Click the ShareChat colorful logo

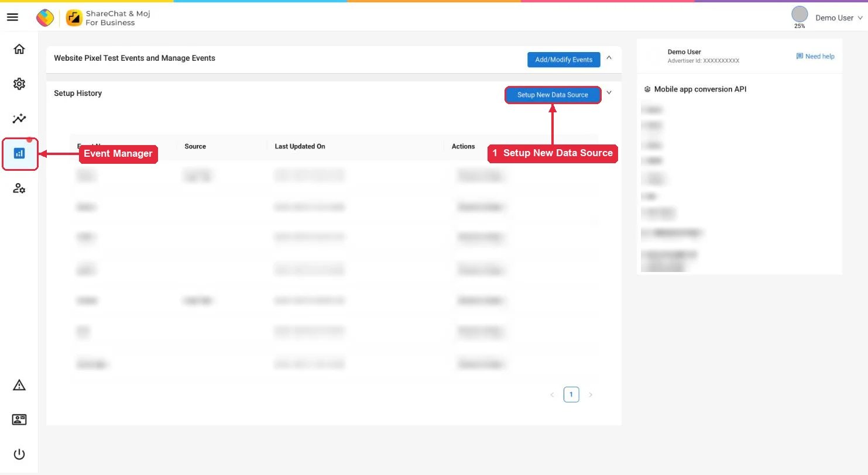click(x=45, y=18)
